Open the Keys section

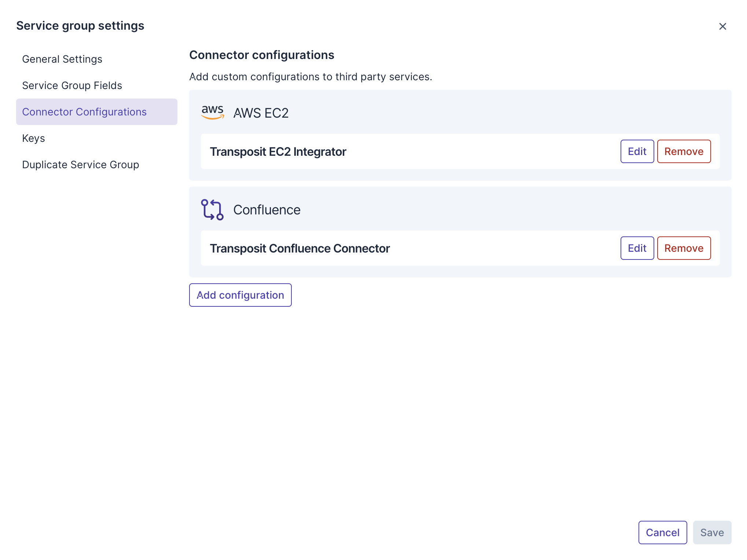point(33,138)
